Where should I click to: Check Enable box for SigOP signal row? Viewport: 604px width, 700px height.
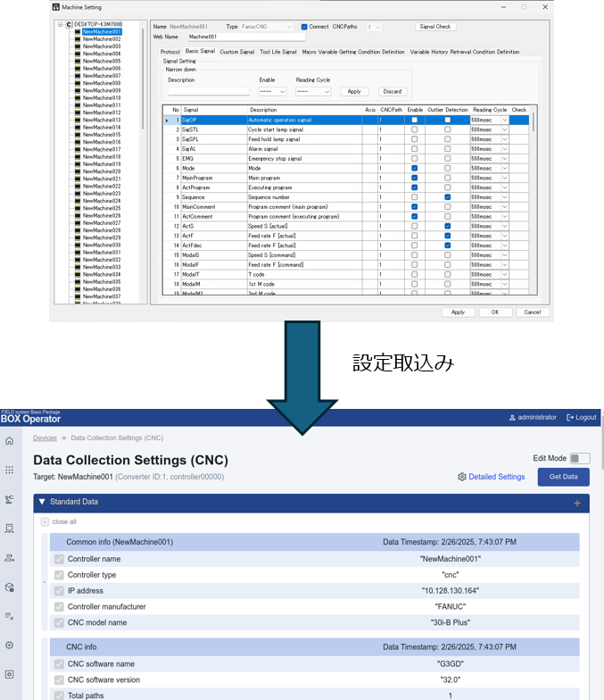(414, 120)
